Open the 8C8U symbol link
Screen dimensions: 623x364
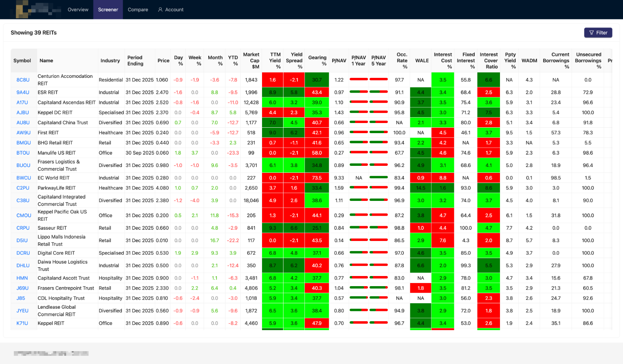[x=23, y=80]
